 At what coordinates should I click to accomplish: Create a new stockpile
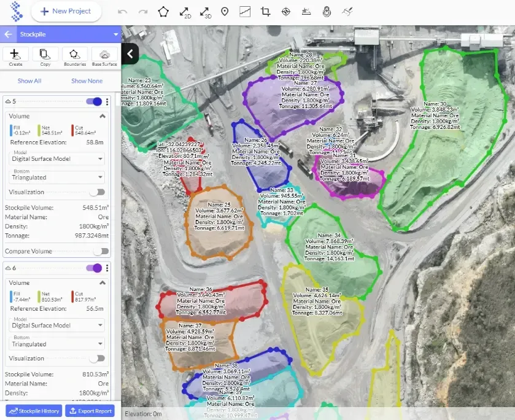[15, 57]
